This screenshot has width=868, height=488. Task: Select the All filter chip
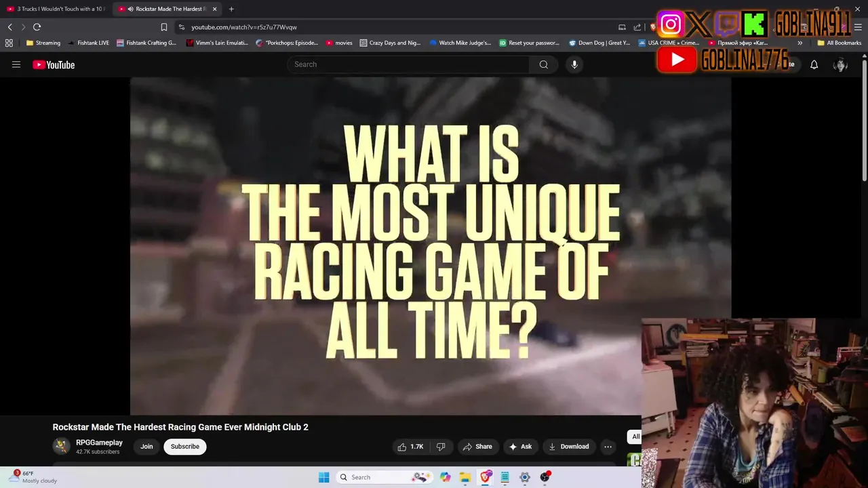pos(635,436)
